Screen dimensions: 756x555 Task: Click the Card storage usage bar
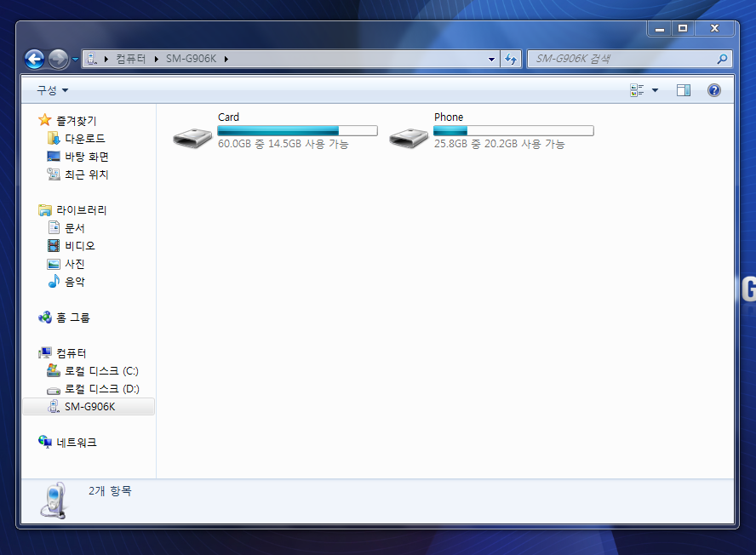coord(297,131)
